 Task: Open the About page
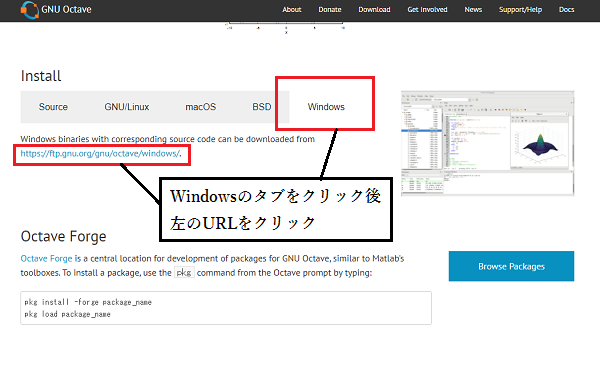(292, 10)
